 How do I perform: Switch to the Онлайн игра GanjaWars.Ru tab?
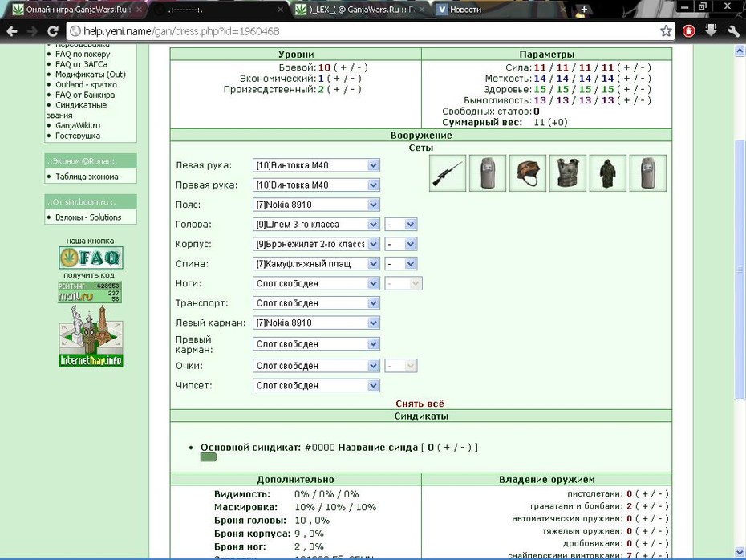pyautogui.click(x=76, y=10)
